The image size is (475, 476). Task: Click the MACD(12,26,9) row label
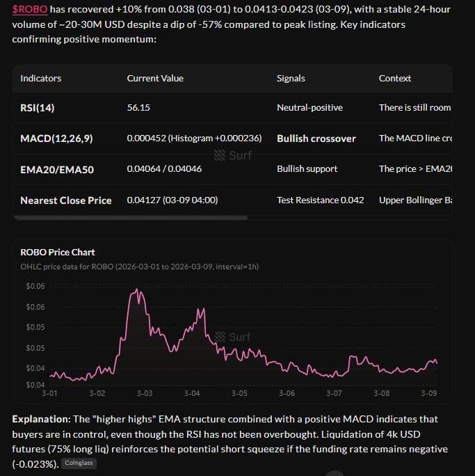tap(56, 138)
